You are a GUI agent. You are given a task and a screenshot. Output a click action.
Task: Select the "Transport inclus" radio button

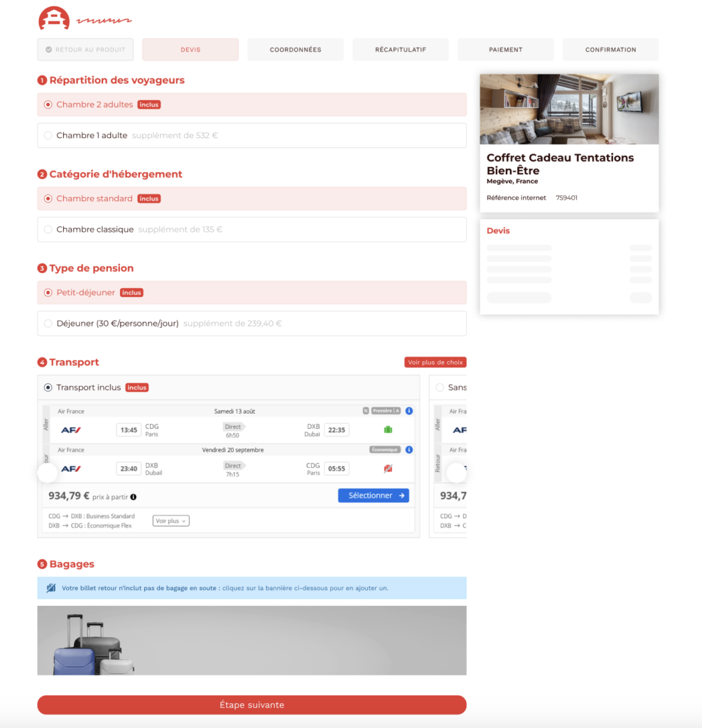pyautogui.click(x=48, y=387)
